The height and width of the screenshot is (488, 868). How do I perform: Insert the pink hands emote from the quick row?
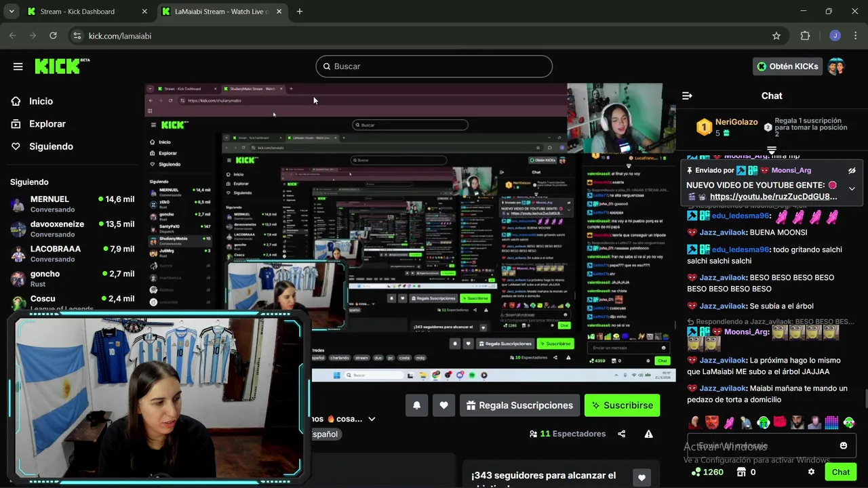728,422
